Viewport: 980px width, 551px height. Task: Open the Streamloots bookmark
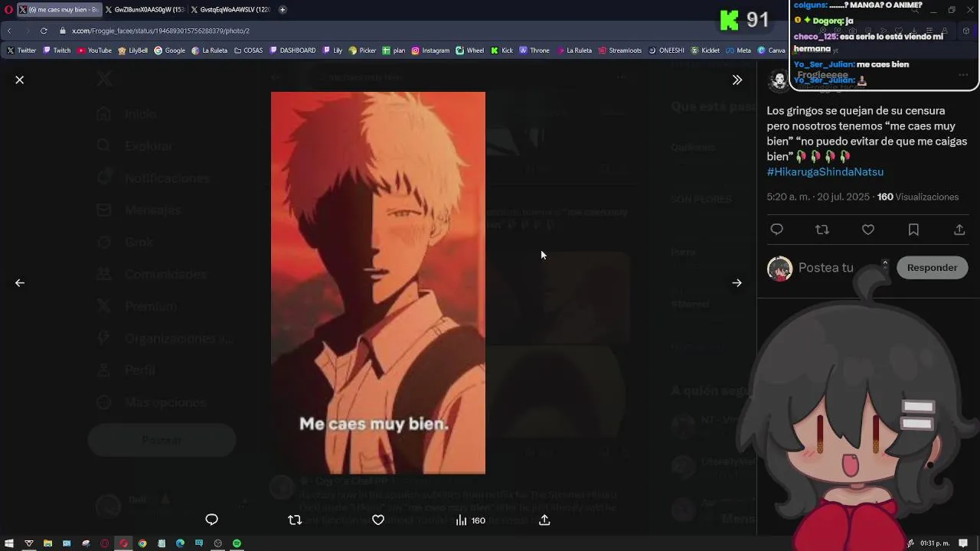click(620, 51)
